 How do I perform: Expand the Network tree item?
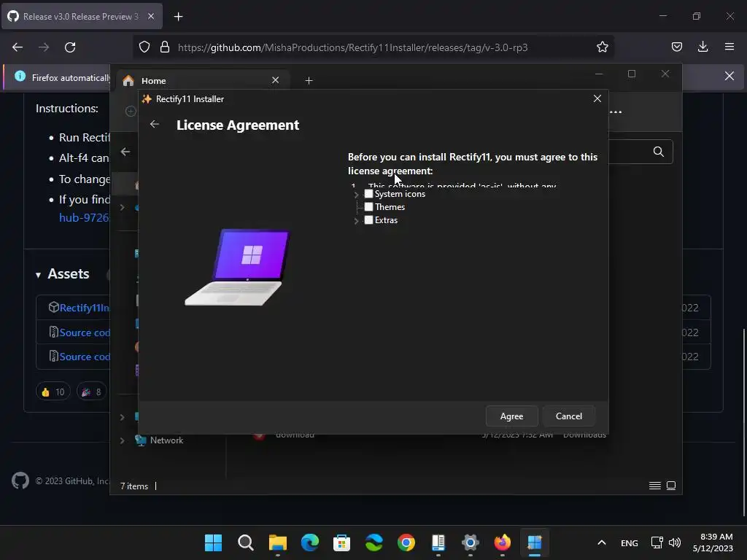point(123,440)
